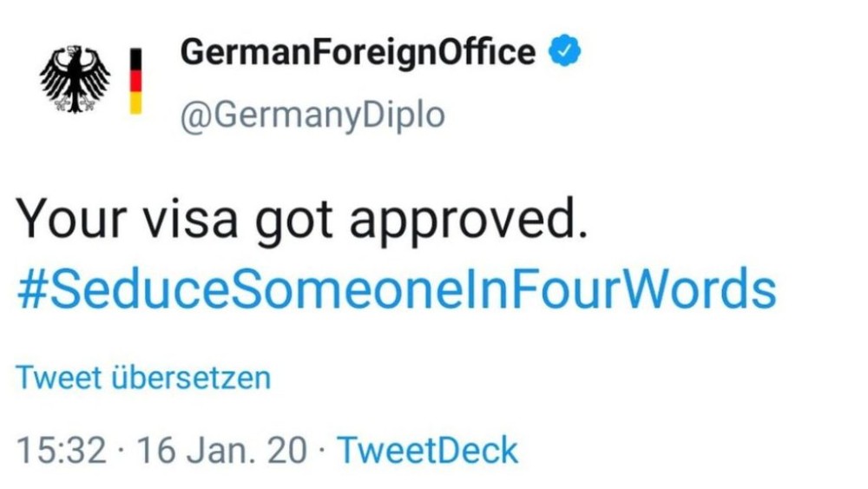868x489 pixels.
Task: Click the '#' symbol of the hashtag
Action: pyautogui.click(x=31, y=289)
